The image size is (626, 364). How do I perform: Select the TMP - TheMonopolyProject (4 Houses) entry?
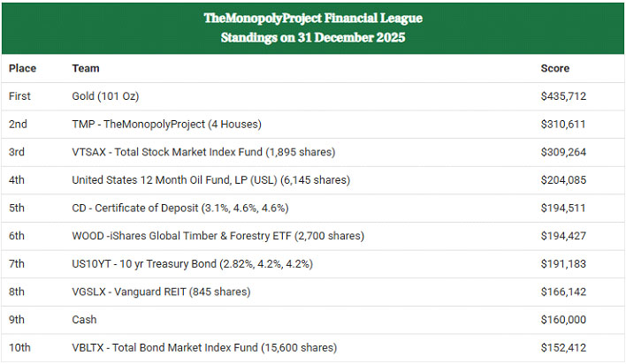[x=166, y=125]
